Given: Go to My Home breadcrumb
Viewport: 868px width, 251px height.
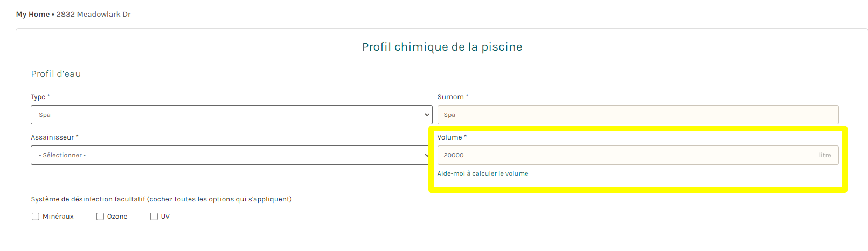Looking at the screenshot, I should click(x=33, y=15).
